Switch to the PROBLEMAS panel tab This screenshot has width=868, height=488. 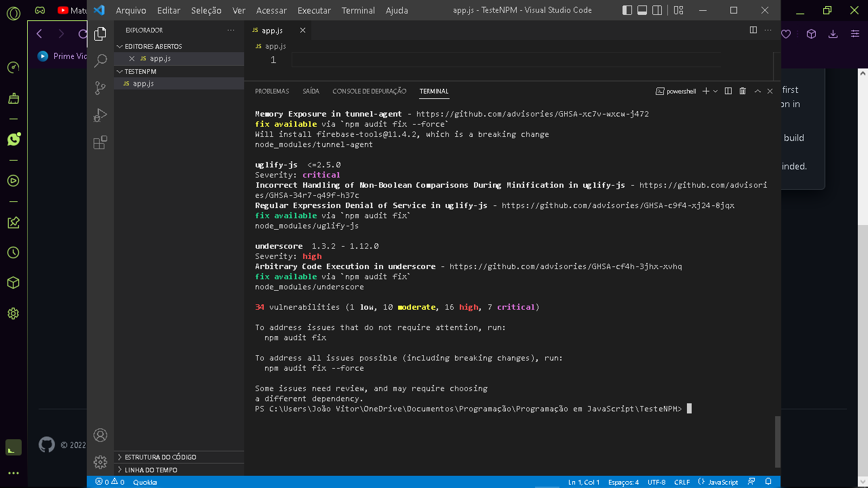(x=272, y=91)
